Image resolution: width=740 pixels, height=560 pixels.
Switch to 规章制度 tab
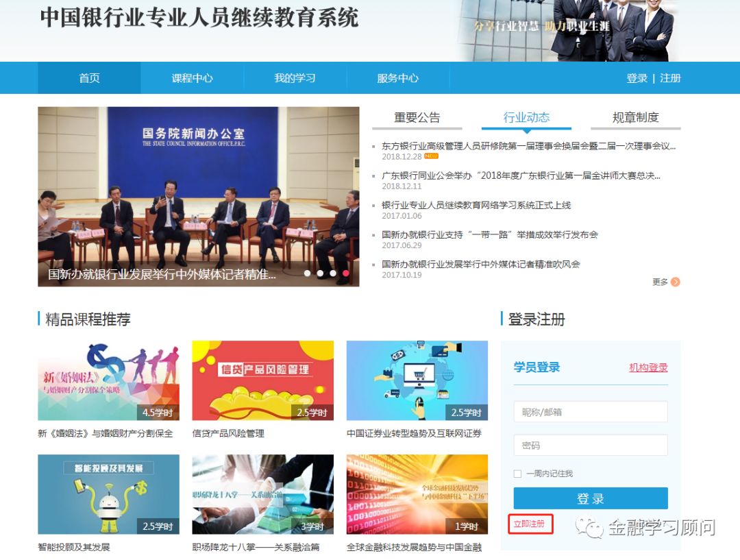tap(635, 118)
